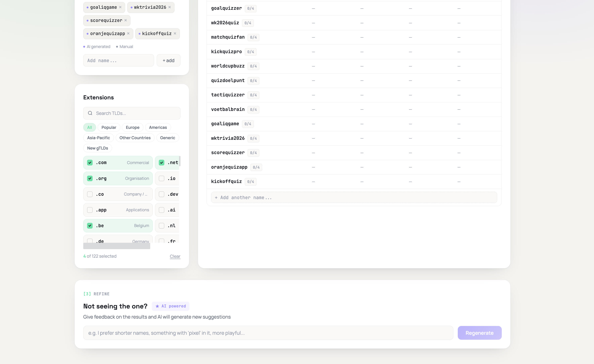Click the AI powered star icon
Image resolution: width=594 pixels, height=364 pixels.
tap(157, 306)
